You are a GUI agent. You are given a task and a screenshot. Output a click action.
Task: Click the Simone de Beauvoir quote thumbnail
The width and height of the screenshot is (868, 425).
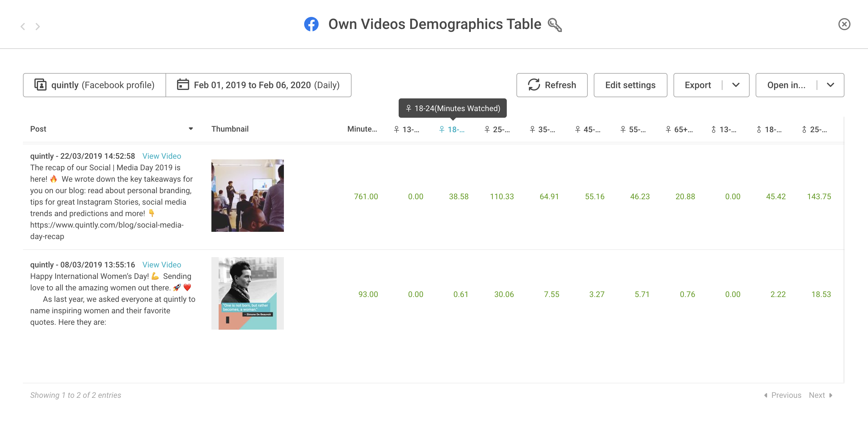pyautogui.click(x=248, y=293)
